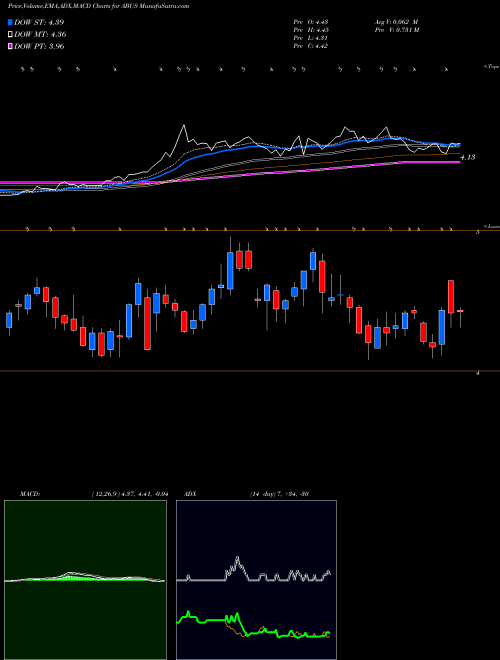Screen dimensions: 500x660
Task: Click inside the dark blue ADX chart panel
Action: [x=256, y=580]
